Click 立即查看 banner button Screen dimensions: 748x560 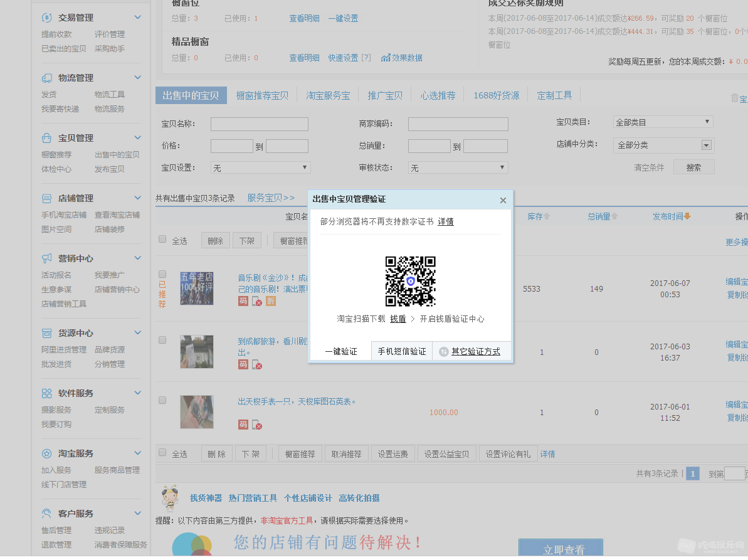561,547
